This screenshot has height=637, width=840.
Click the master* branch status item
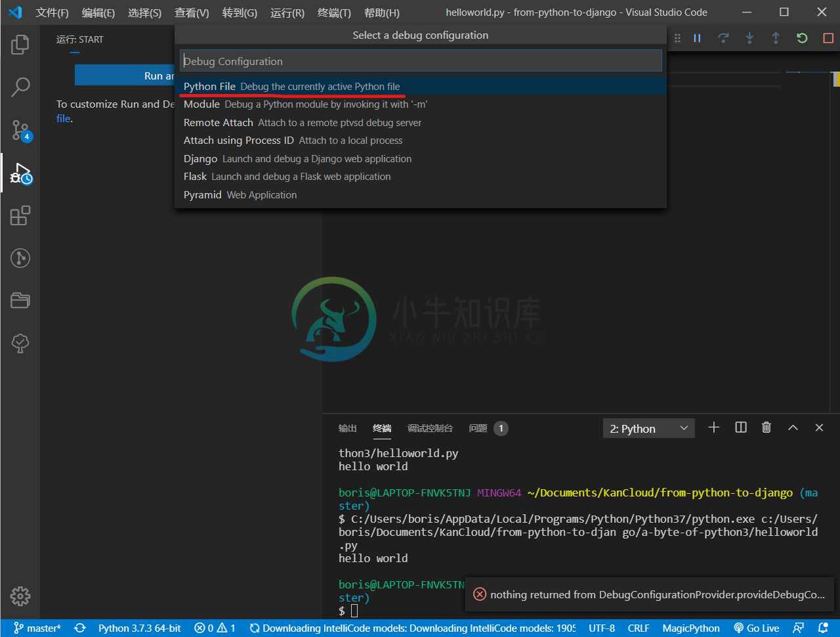[x=37, y=628]
